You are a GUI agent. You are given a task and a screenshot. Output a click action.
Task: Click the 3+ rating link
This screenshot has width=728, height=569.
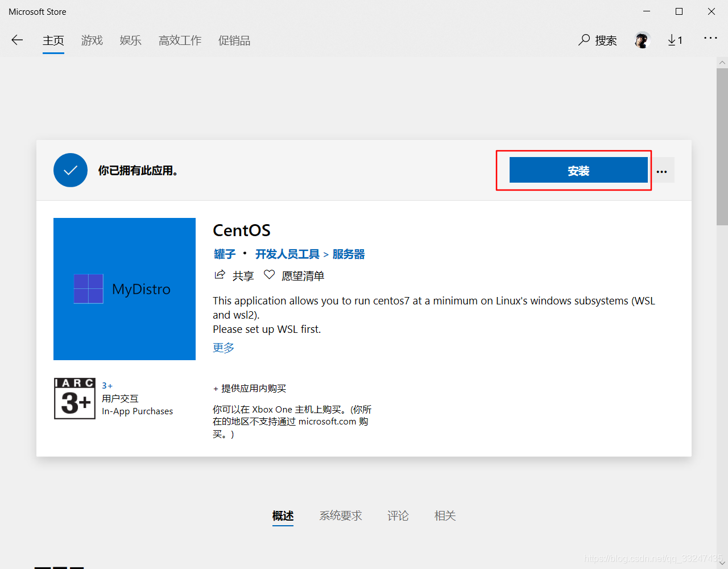point(107,386)
